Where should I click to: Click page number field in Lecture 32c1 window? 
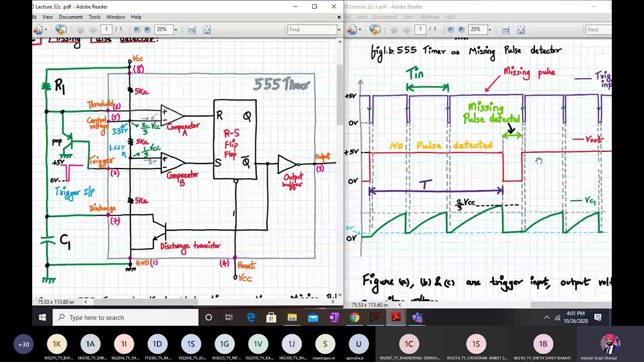(421, 30)
